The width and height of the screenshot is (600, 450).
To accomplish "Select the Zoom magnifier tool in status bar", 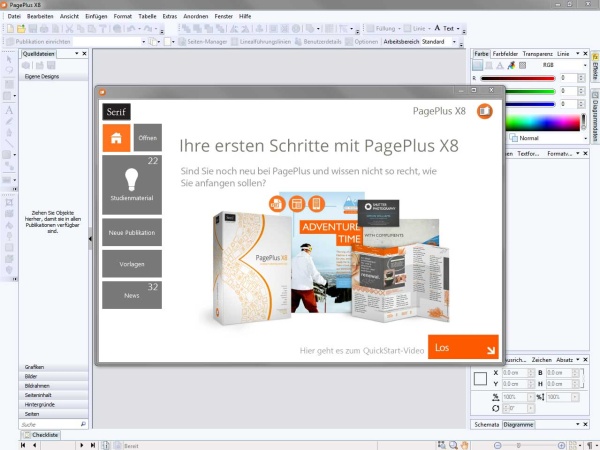I will (x=453, y=445).
